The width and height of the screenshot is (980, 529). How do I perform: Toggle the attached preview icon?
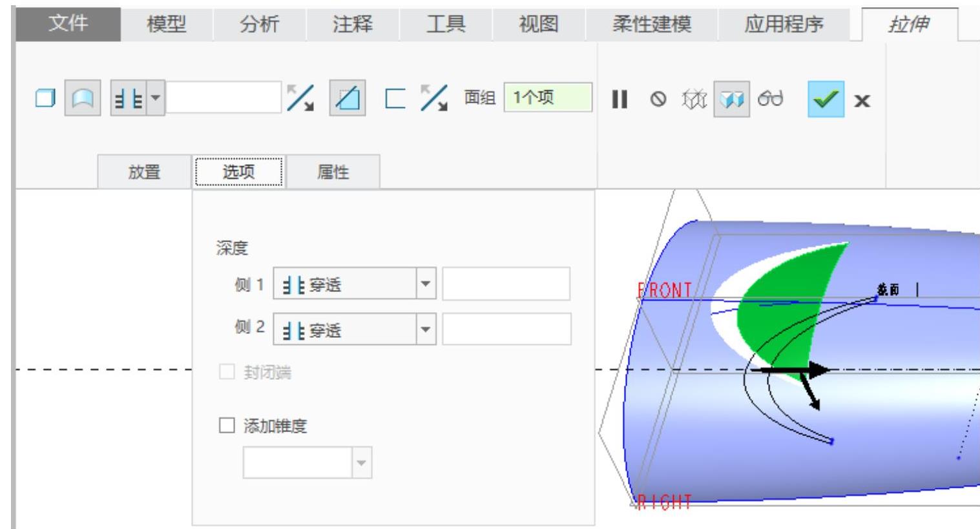[x=731, y=99]
